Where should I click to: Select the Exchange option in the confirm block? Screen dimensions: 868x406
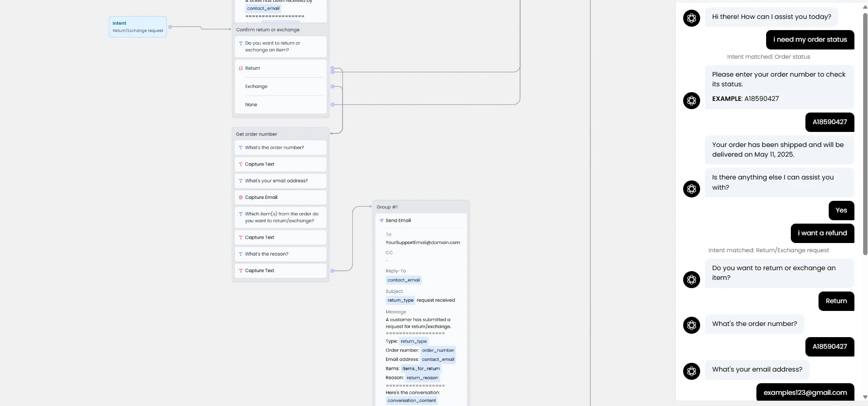pyautogui.click(x=280, y=86)
